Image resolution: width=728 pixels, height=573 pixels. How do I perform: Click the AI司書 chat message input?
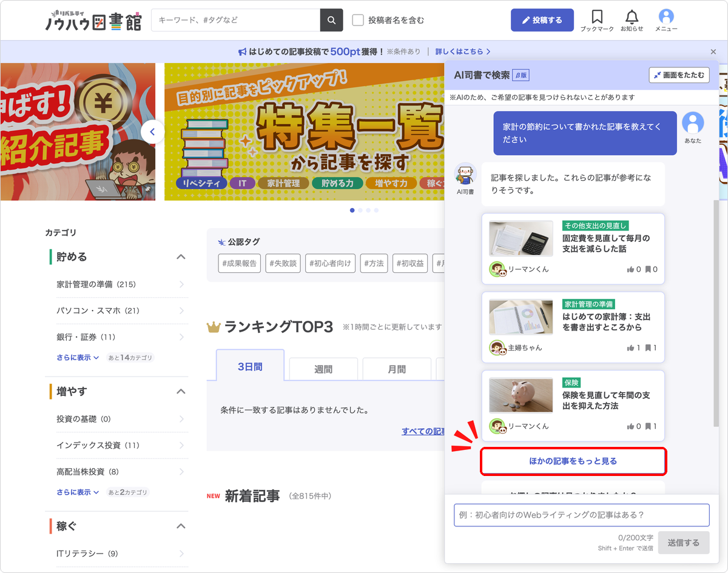click(x=581, y=515)
